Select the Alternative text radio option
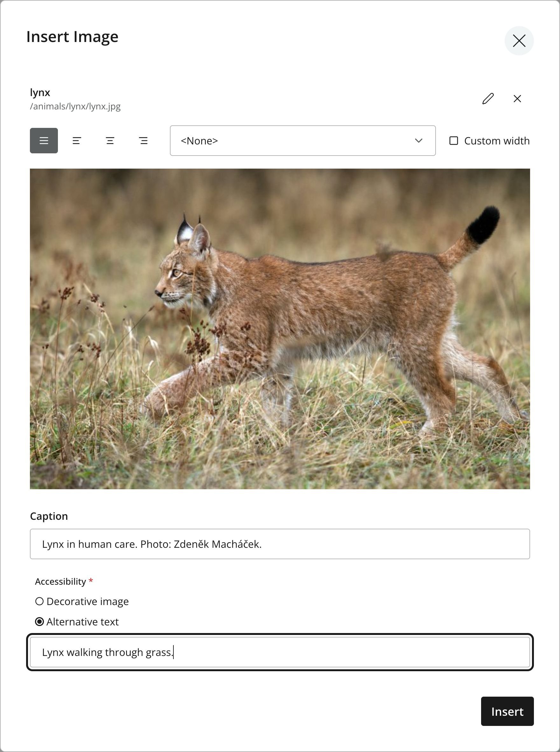Screen dimensions: 560x752 click(40, 622)
